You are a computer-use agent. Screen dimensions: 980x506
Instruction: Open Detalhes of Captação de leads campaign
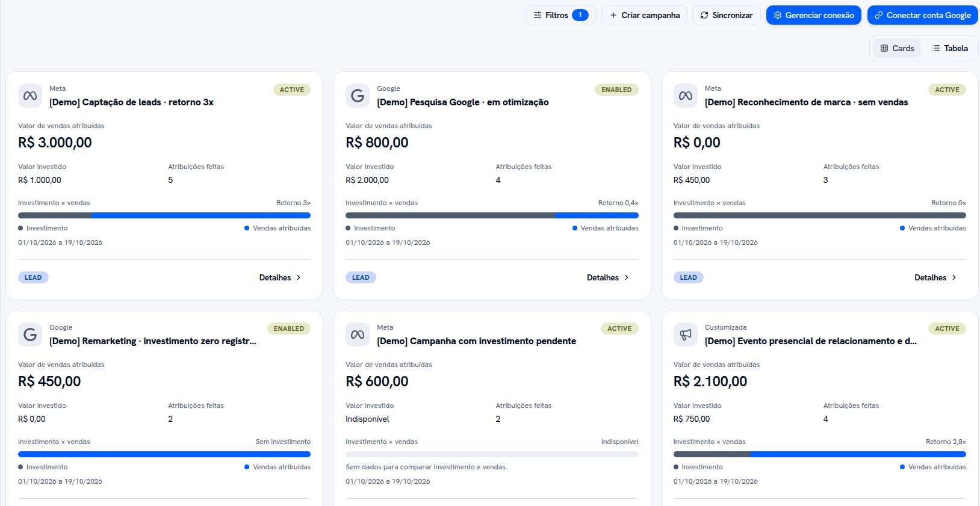tap(280, 277)
